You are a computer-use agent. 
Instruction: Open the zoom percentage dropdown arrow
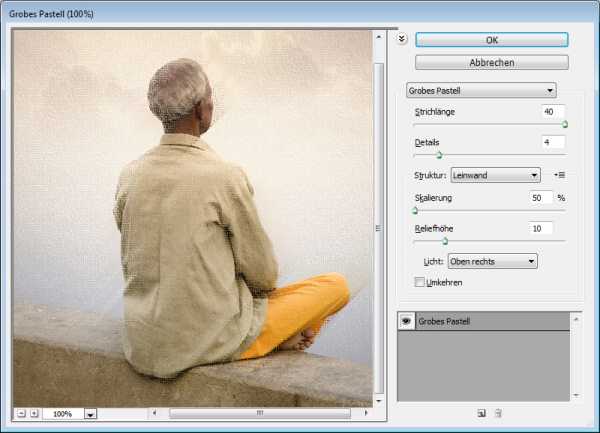pos(90,414)
